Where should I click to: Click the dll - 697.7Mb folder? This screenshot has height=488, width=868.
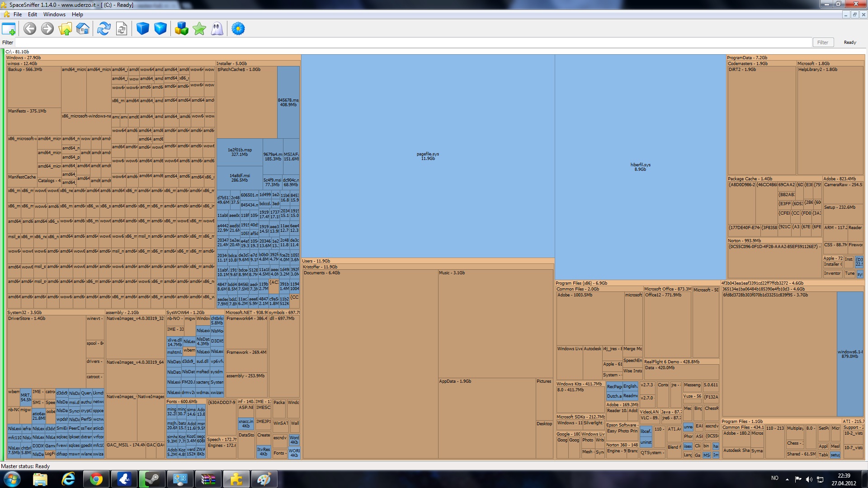[284, 356]
